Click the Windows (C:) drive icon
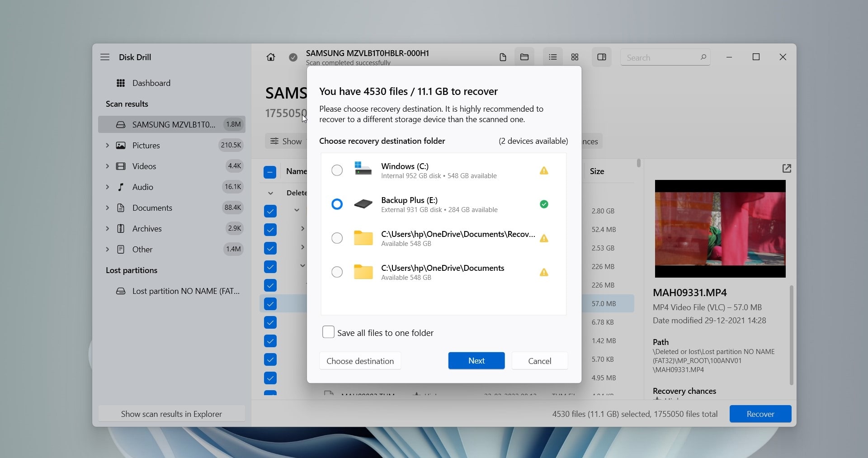Image resolution: width=868 pixels, height=458 pixels. pyautogui.click(x=363, y=169)
